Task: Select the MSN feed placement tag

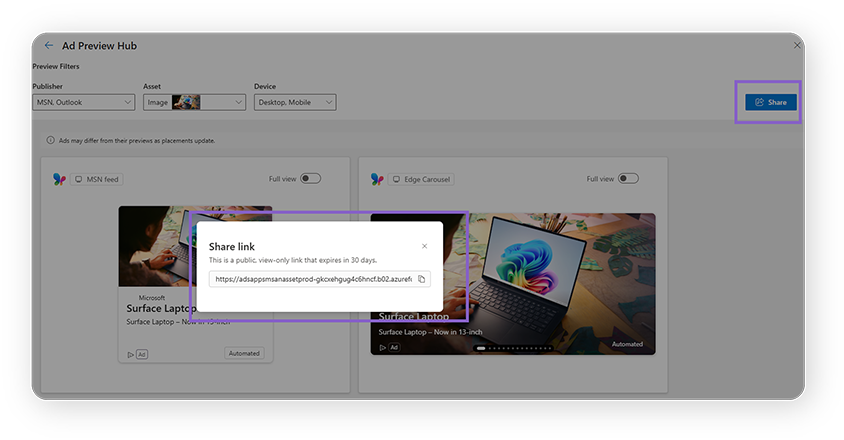Action: pyautogui.click(x=98, y=179)
